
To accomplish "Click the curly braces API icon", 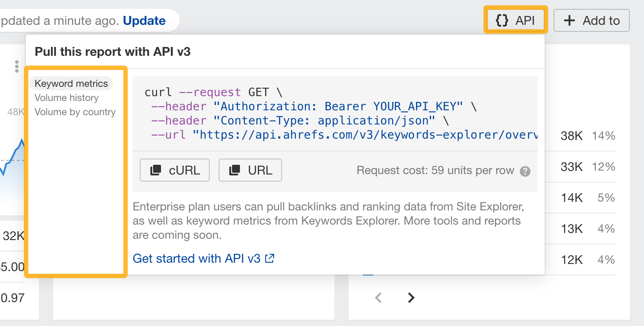I will click(x=502, y=20).
